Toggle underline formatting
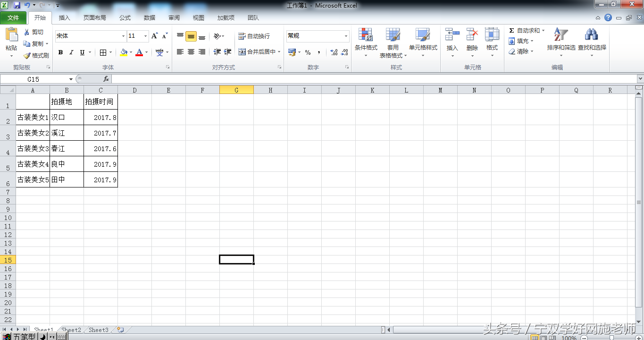The image size is (644, 340). (x=83, y=52)
